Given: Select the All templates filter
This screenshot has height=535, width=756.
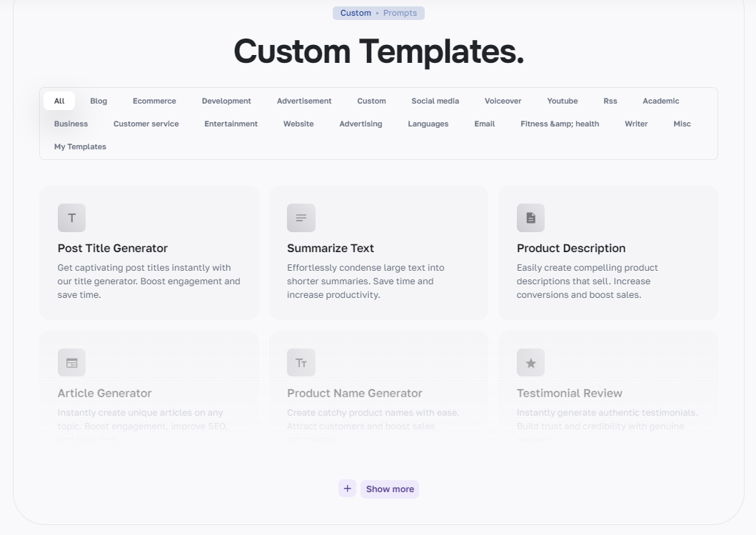Looking at the screenshot, I should (59, 101).
